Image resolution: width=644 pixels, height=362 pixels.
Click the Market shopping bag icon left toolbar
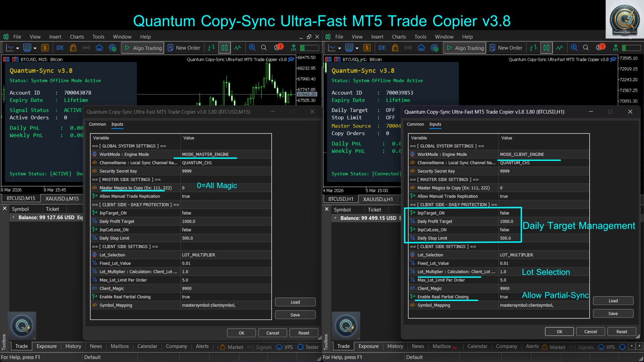[73, 48]
